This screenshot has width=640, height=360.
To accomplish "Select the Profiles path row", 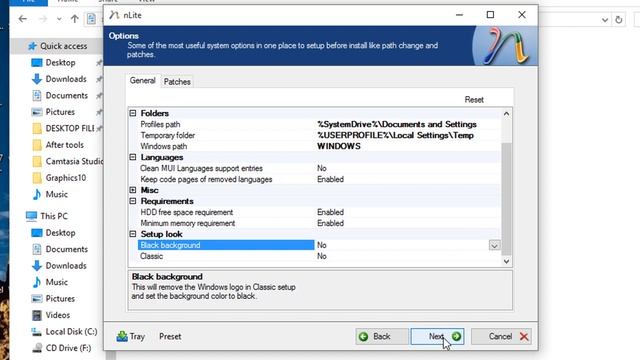I will tap(319, 124).
